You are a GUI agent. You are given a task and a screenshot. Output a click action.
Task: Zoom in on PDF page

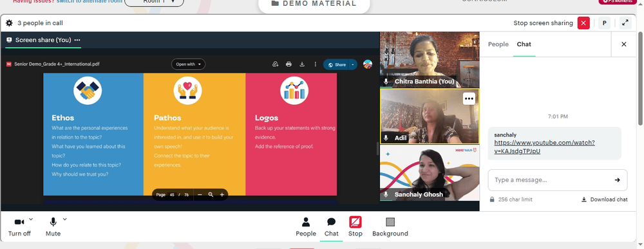(222, 195)
